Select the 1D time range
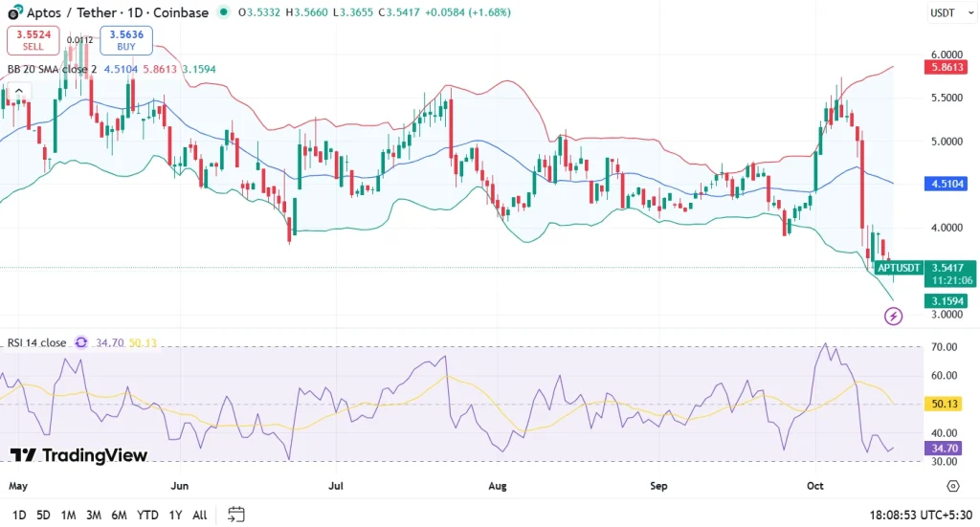980x527 pixels. [19, 515]
